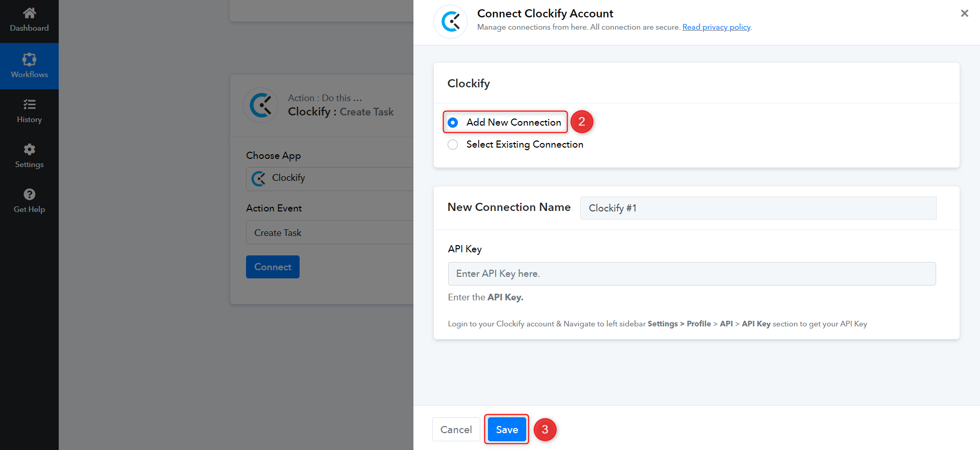Screen dimensions: 980x450
Task: Click the Save button
Action: tap(507, 430)
